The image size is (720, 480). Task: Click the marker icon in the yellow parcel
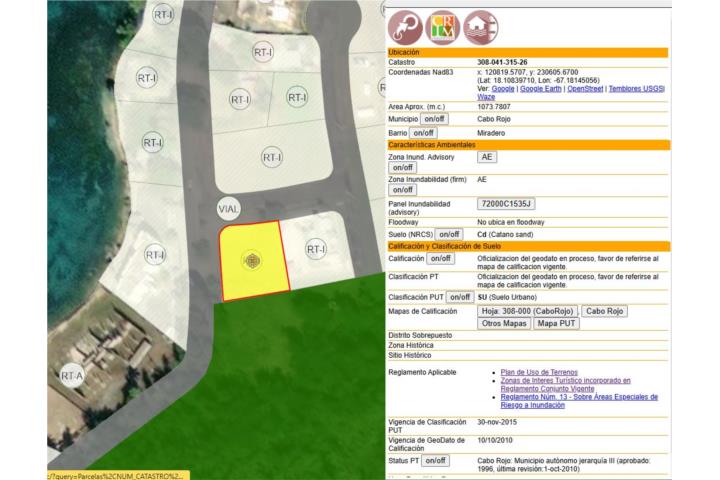(253, 261)
